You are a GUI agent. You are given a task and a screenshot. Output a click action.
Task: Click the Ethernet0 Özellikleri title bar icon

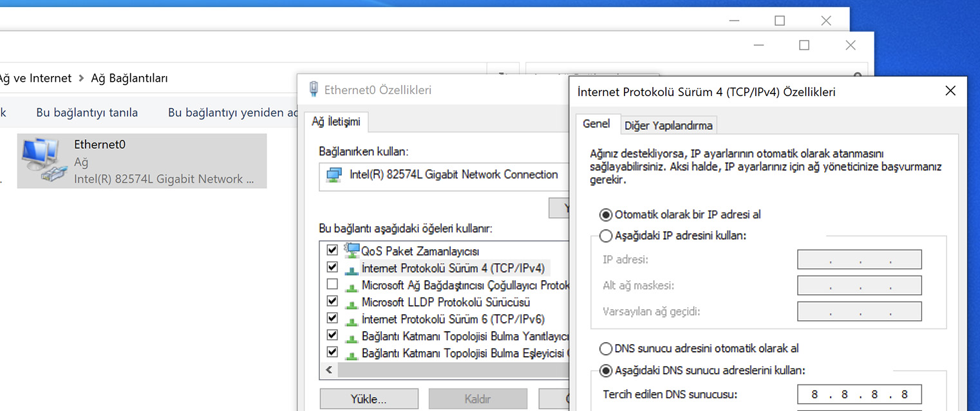[x=314, y=90]
